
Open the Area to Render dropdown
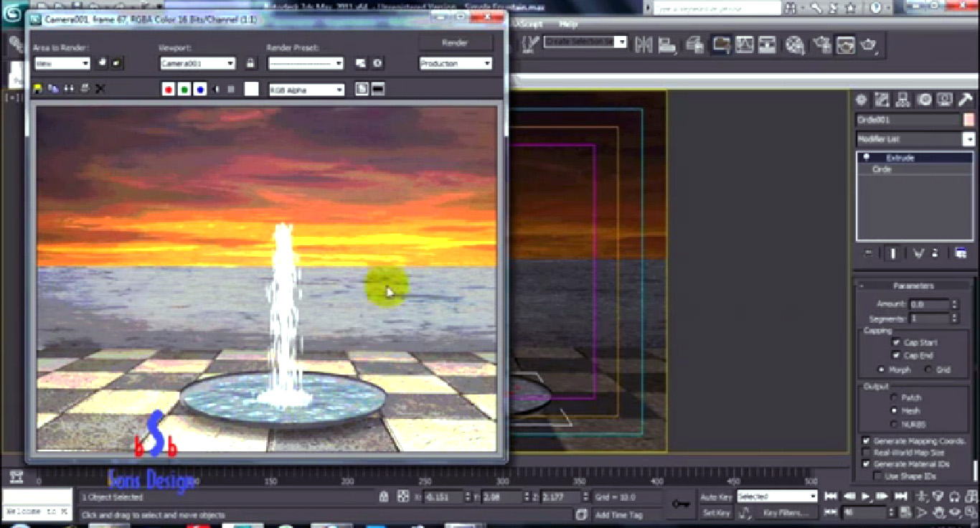point(62,63)
